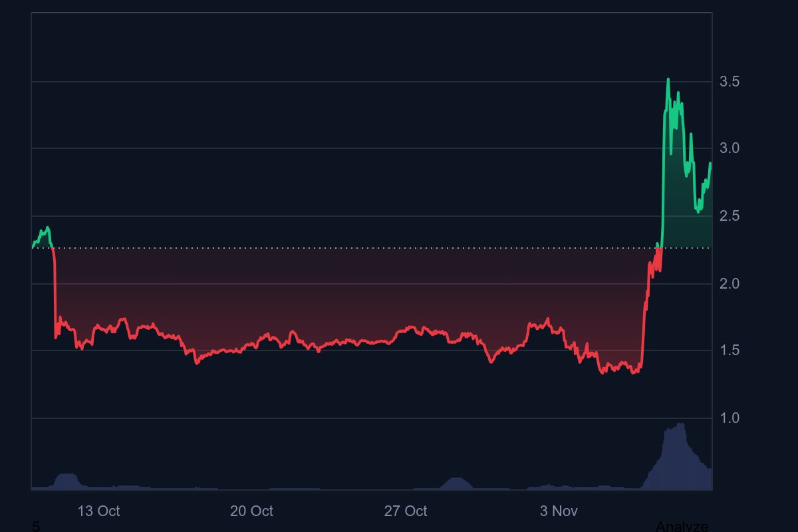Select the 20 Oct date label
Viewport: 798px width, 532px height.
251,511
